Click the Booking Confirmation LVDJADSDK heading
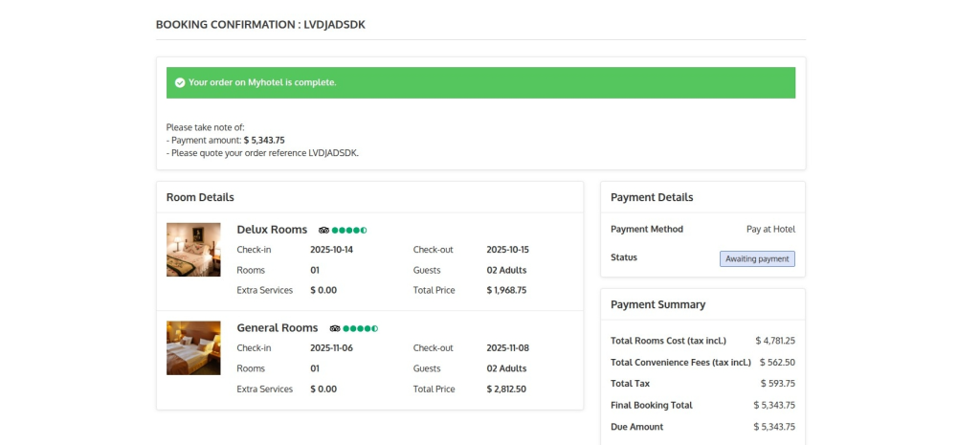This screenshot has width=980, height=445. (260, 24)
